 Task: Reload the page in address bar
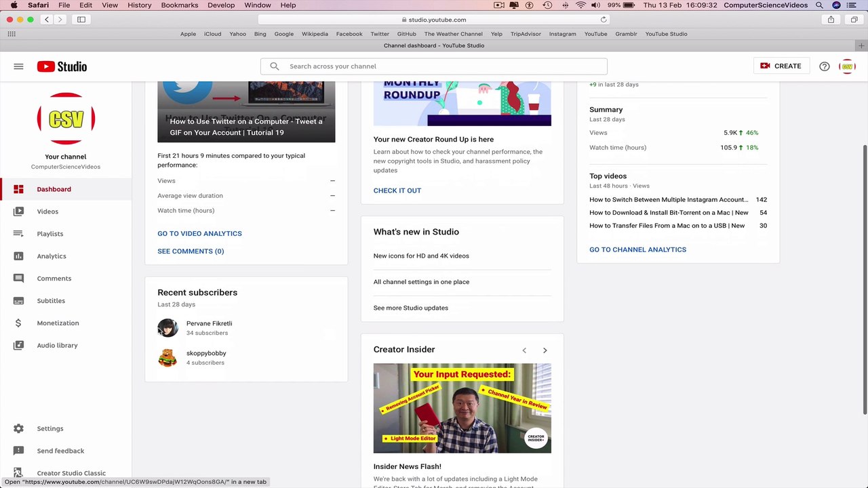point(604,20)
